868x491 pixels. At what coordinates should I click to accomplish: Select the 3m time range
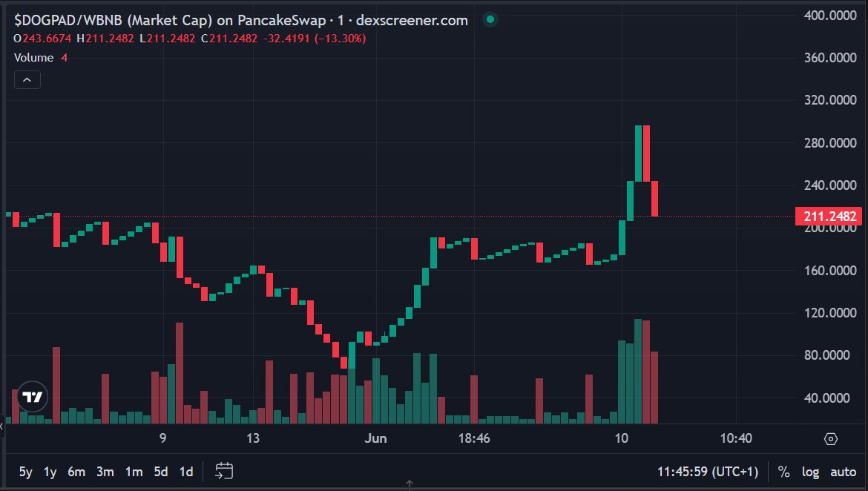click(105, 472)
